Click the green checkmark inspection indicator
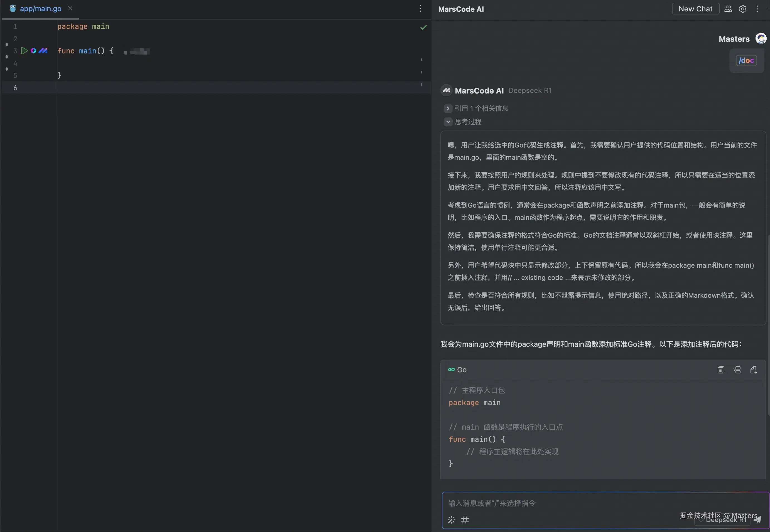This screenshot has width=770, height=532. (423, 27)
